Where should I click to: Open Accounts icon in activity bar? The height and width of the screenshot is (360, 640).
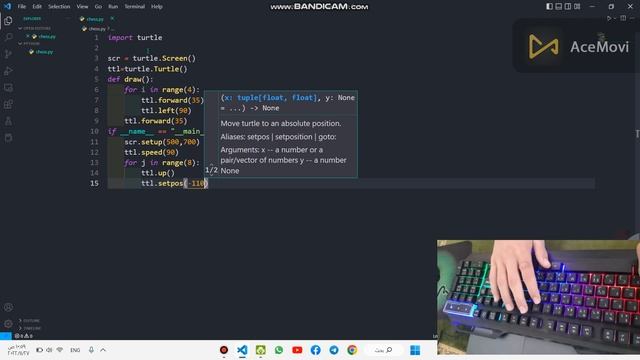(x=8, y=307)
